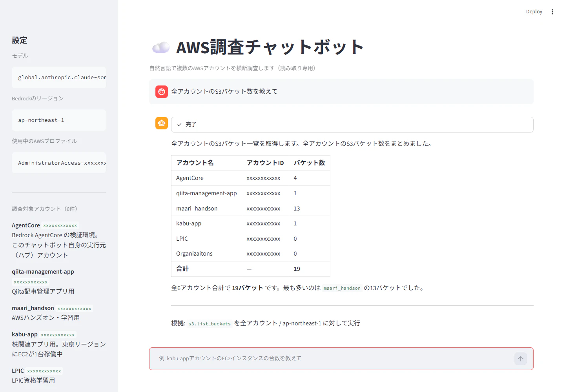Click the AWS調査チャットボット page title

pos(270,47)
